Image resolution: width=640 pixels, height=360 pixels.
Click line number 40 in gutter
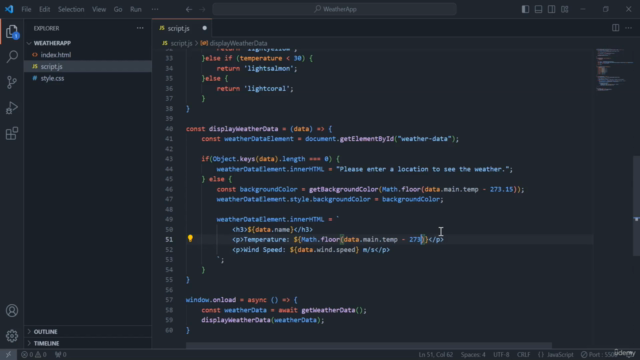(169, 129)
